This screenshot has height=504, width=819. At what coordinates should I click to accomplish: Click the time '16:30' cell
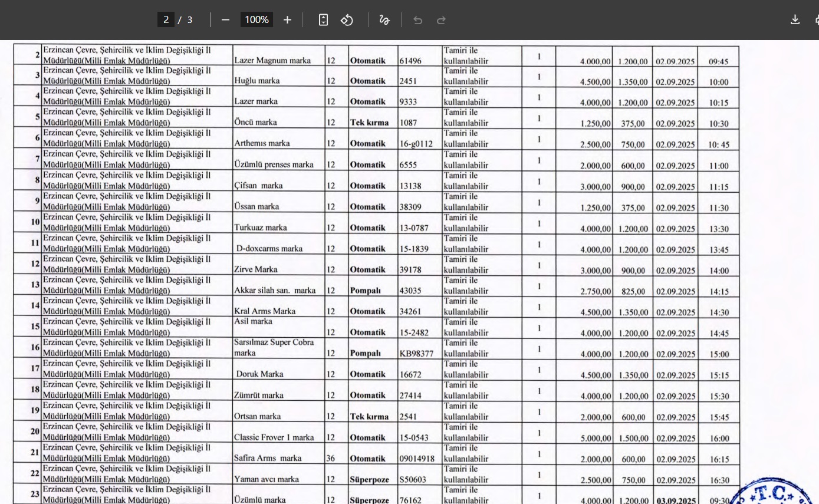[719, 480]
